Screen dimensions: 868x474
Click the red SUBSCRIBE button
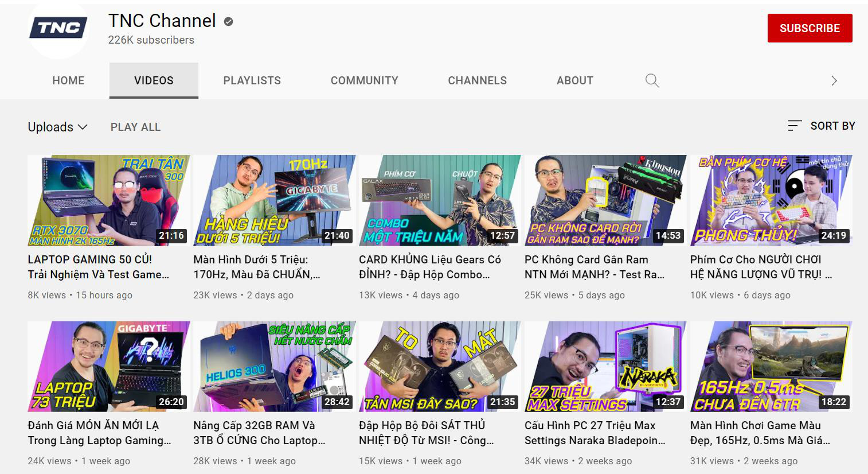pyautogui.click(x=810, y=28)
